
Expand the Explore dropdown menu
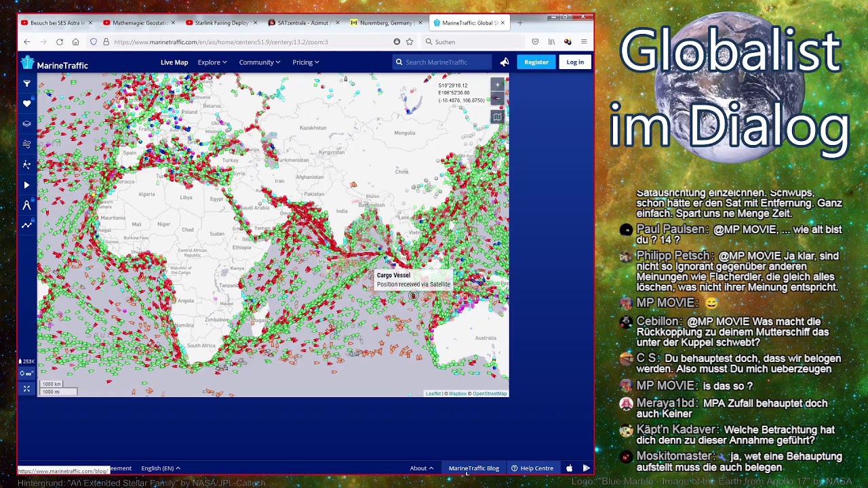click(212, 62)
